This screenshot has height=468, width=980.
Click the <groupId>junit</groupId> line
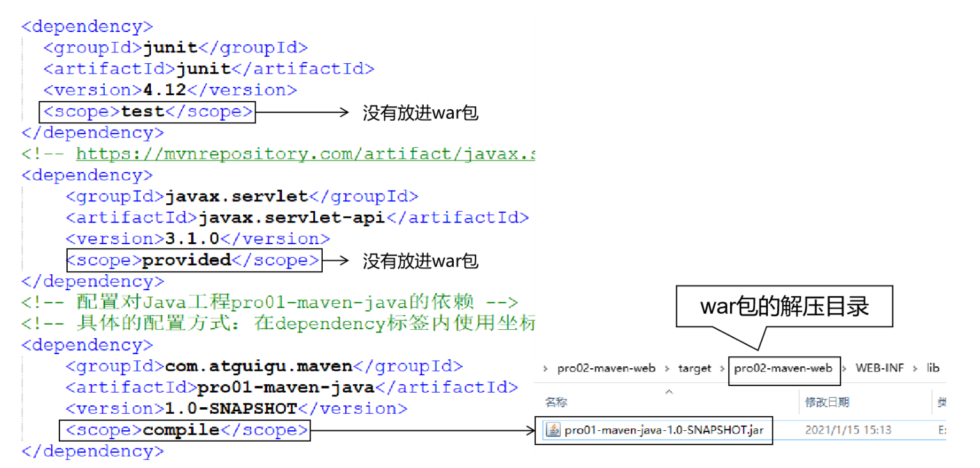click(176, 48)
